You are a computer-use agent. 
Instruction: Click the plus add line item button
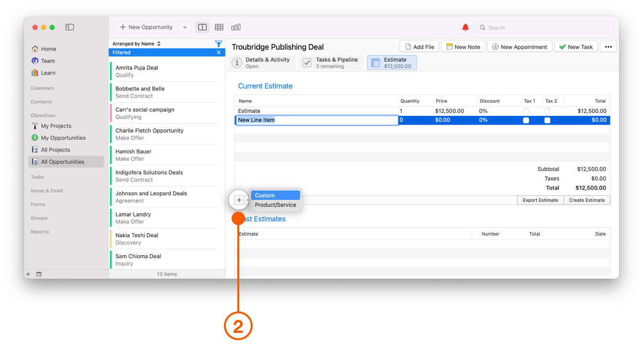[239, 200]
